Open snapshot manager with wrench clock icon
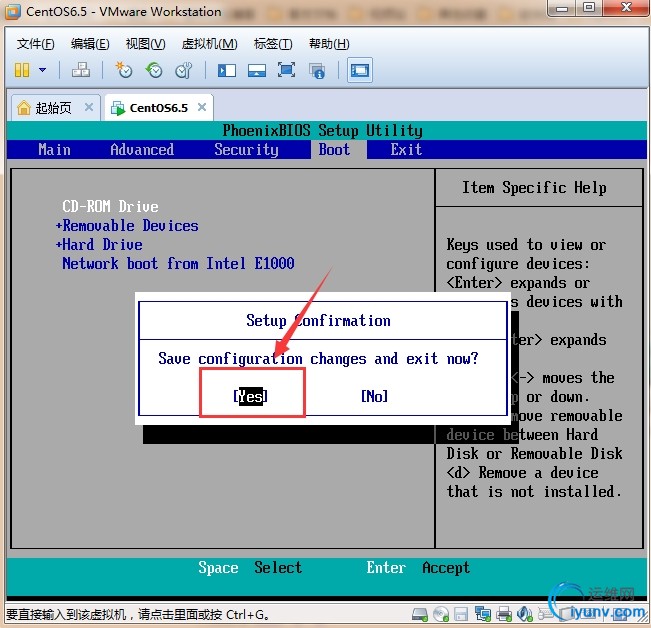The image size is (651, 628). pyautogui.click(x=184, y=70)
